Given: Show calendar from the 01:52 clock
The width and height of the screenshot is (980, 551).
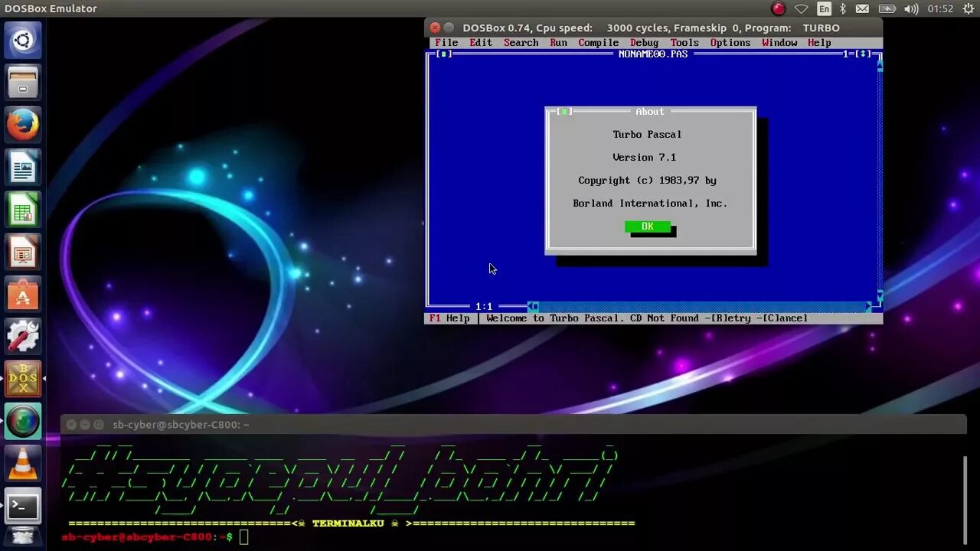Looking at the screenshot, I should tap(940, 9).
